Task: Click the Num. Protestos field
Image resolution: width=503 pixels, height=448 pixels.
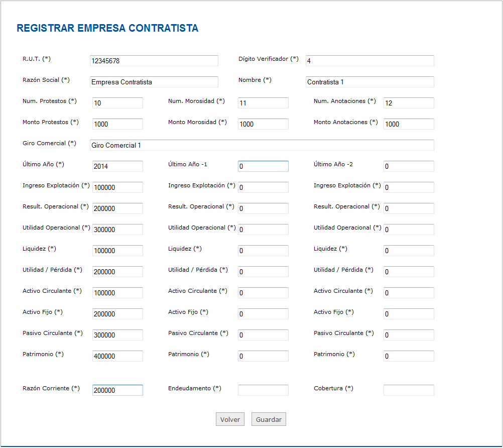Action: click(117, 102)
